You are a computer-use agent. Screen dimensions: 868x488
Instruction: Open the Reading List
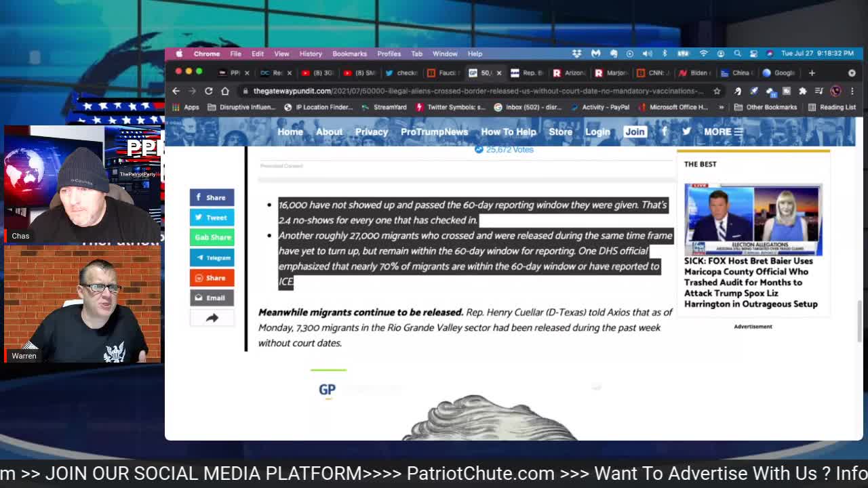(832, 107)
